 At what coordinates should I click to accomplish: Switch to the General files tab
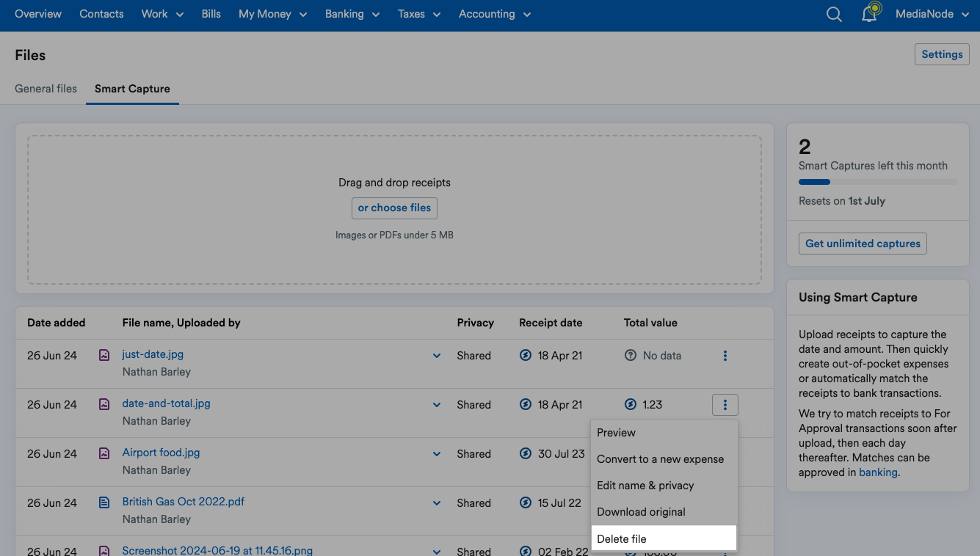(46, 88)
